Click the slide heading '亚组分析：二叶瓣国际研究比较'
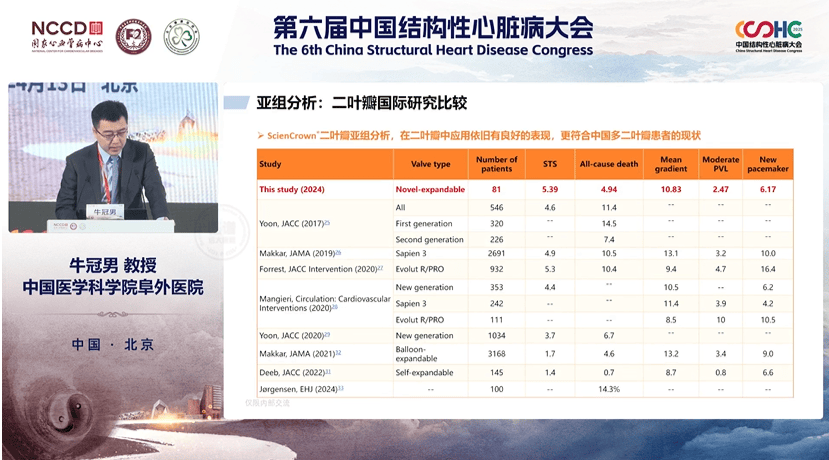 click(x=362, y=103)
